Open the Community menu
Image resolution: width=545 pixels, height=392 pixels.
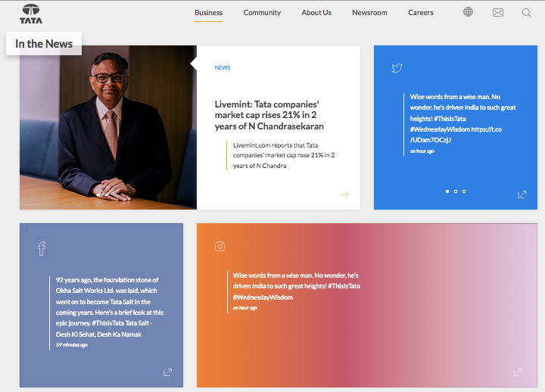262,13
